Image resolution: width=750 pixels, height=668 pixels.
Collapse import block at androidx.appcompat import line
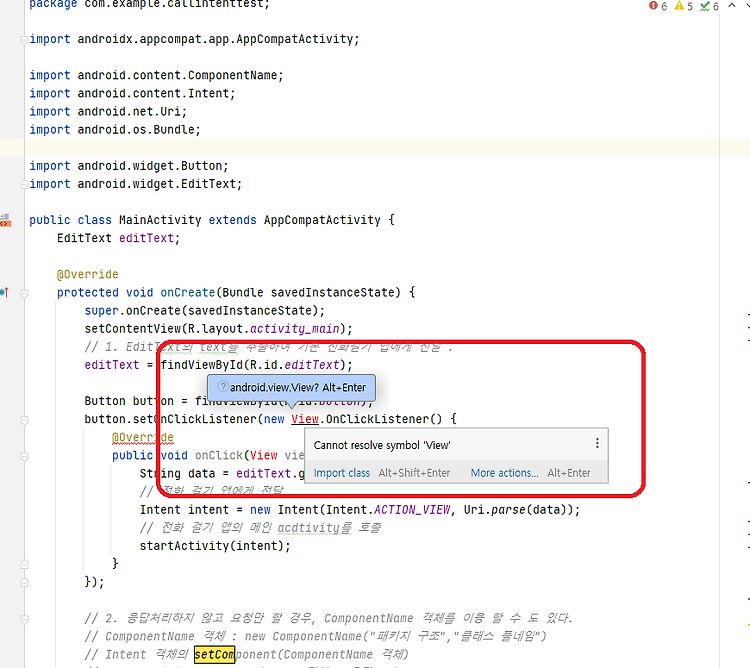point(24,40)
